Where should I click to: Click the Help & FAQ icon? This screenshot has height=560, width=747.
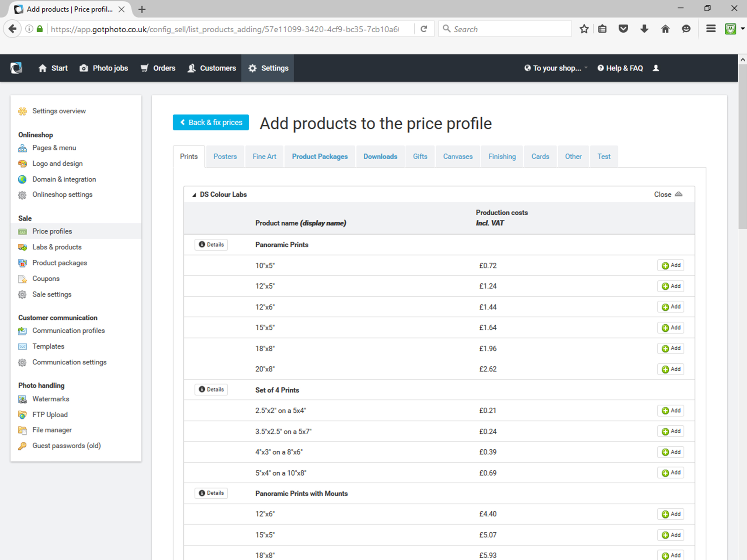(x=600, y=68)
